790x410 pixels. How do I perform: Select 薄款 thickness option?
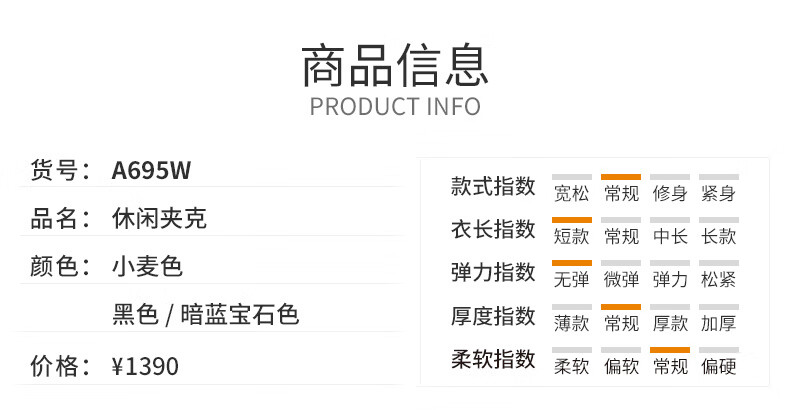coord(571,323)
